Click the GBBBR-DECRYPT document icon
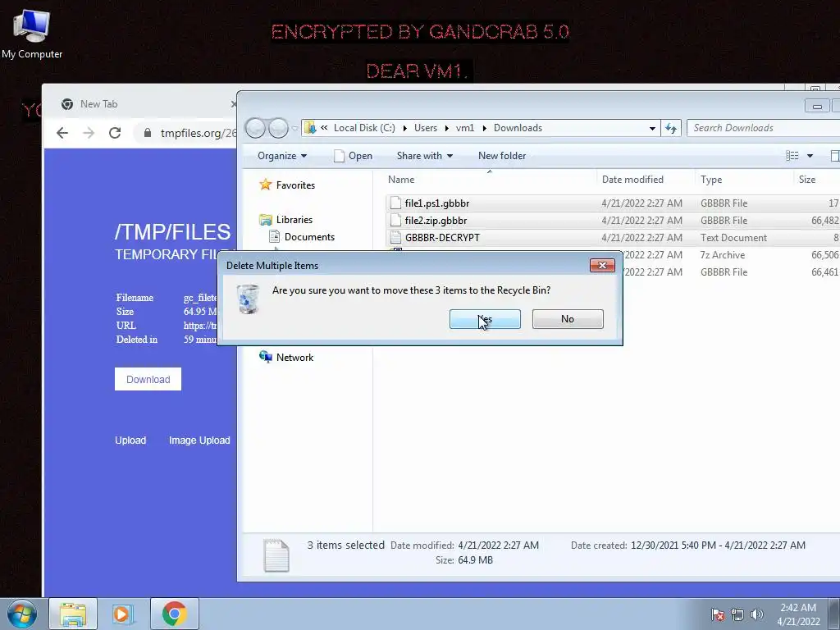840x630 pixels. 395,237
